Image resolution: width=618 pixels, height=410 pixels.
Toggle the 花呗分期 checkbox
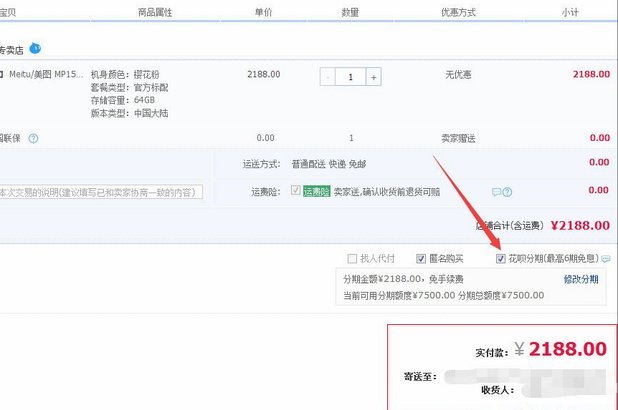pos(501,259)
